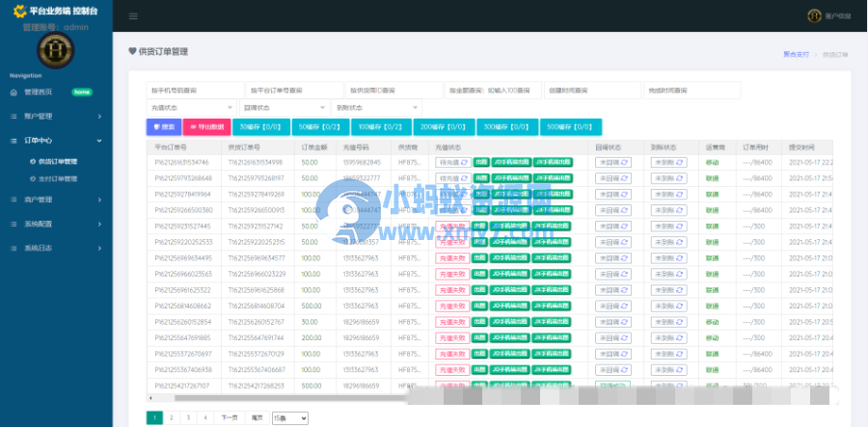The height and width of the screenshot is (427, 868).
Task: Click the scrollbar left arrow
Action: [x=150, y=398]
